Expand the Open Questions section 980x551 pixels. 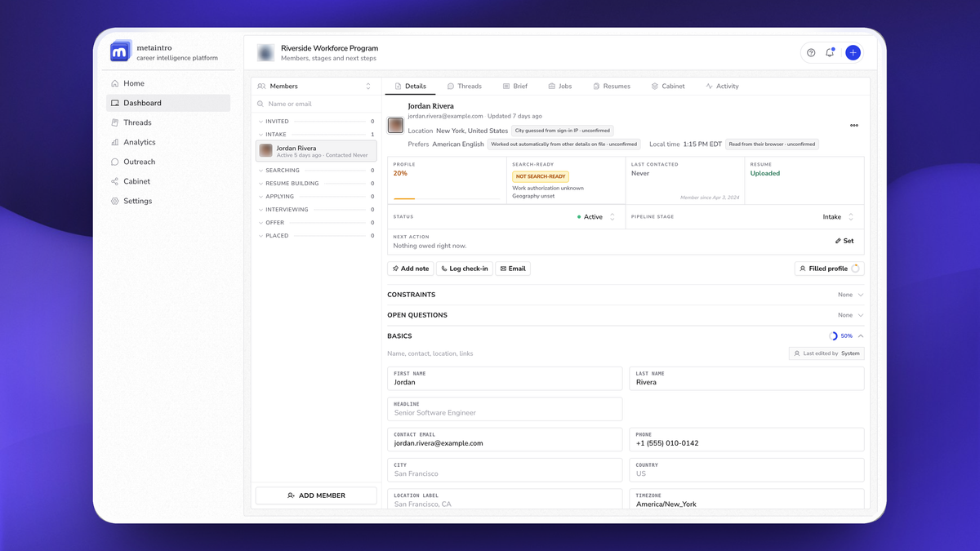[x=626, y=315]
